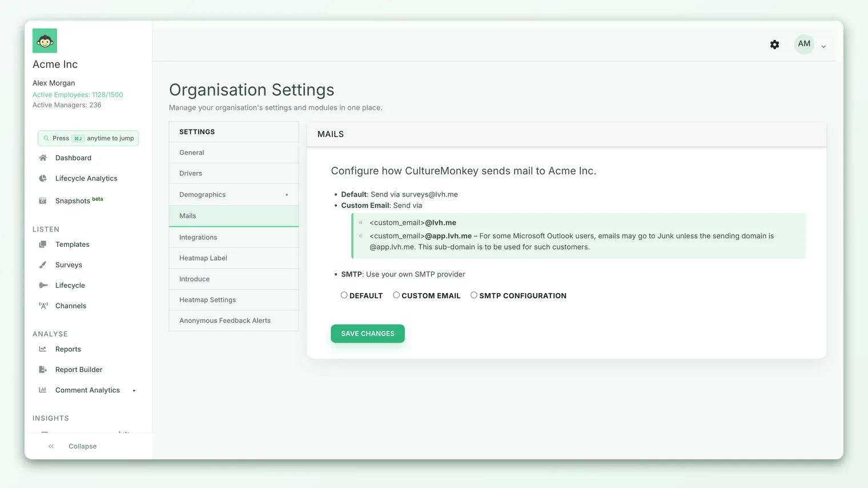Click the jump search box
Screen dimensions: 868x488
[88, 138]
